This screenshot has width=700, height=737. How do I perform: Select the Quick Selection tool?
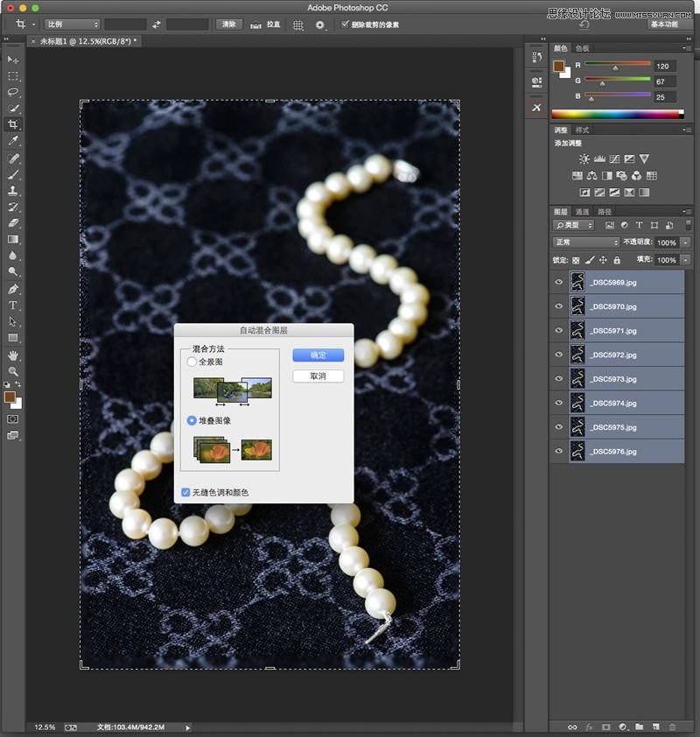pyautogui.click(x=12, y=109)
